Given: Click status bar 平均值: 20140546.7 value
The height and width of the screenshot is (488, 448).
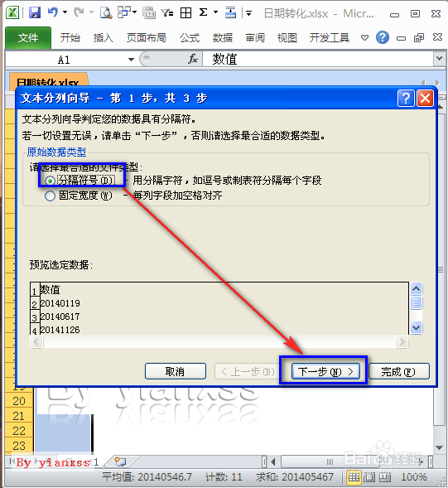Looking at the screenshot, I should click(x=147, y=476).
